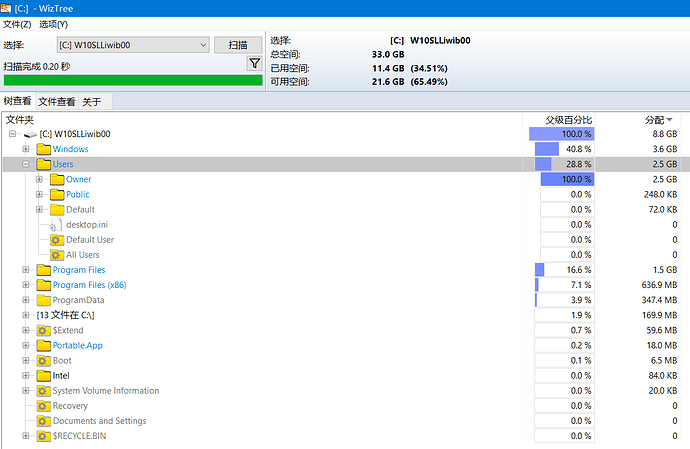
Task: Click the Default folder icon
Action: click(x=57, y=210)
